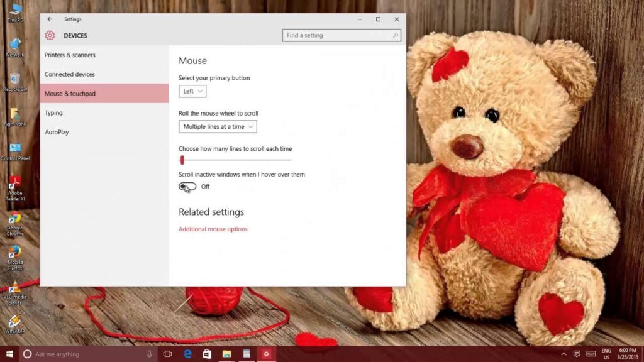Image resolution: width=644 pixels, height=362 pixels.
Task: Launch Adobe Reader XI from desktop
Action: [15, 189]
